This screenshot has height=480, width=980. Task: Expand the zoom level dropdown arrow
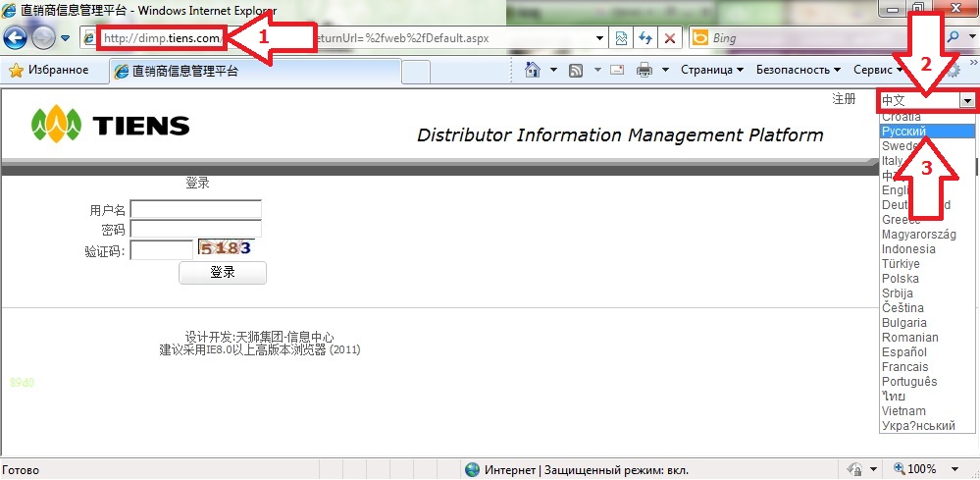point(954,469)
